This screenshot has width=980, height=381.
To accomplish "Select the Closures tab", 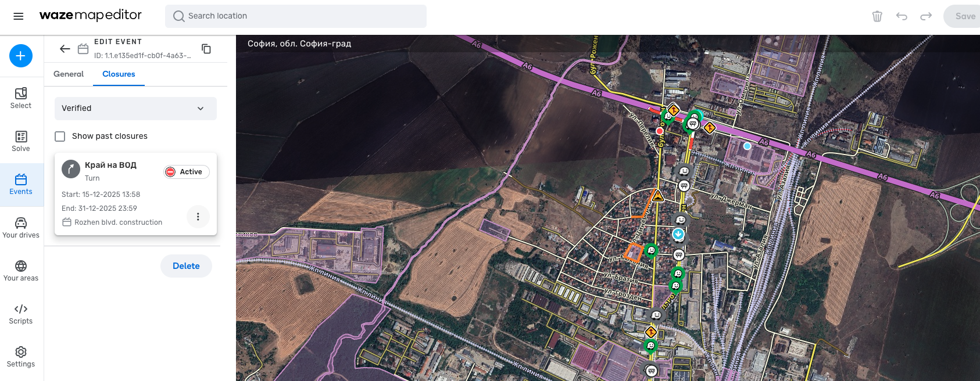I will [119, 74].
